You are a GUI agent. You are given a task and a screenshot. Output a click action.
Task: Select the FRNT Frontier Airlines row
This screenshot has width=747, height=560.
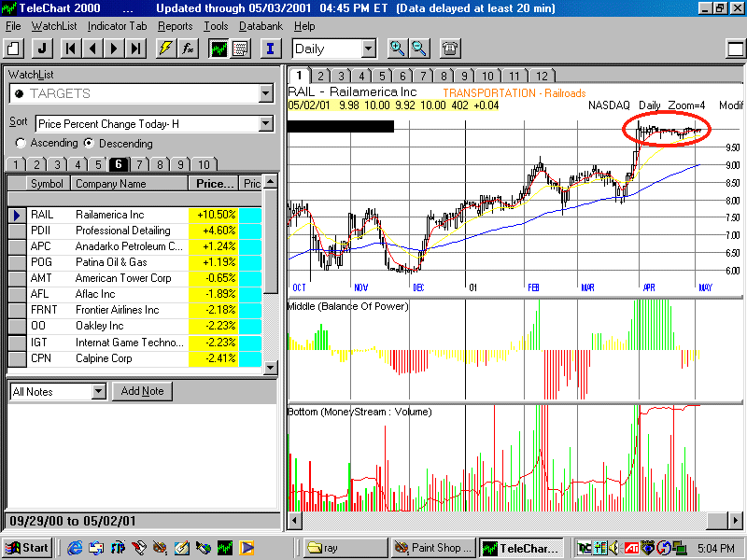click(134, 310)
